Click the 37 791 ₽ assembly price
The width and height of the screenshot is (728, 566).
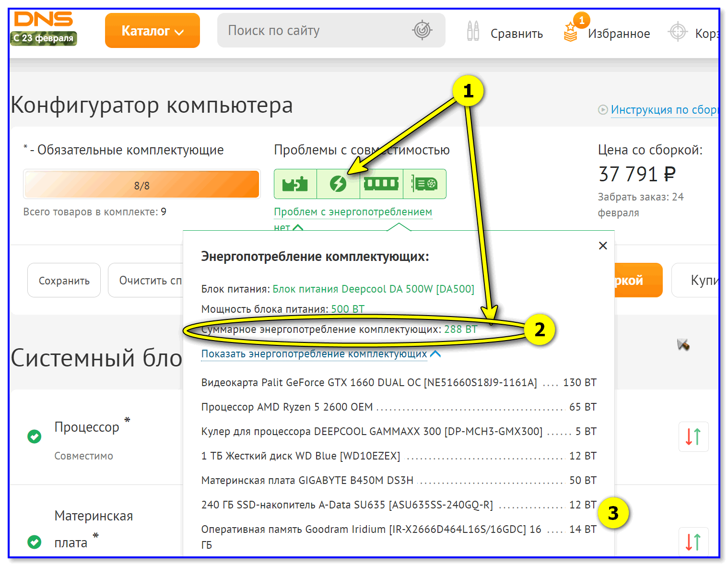tap(637, 174)
